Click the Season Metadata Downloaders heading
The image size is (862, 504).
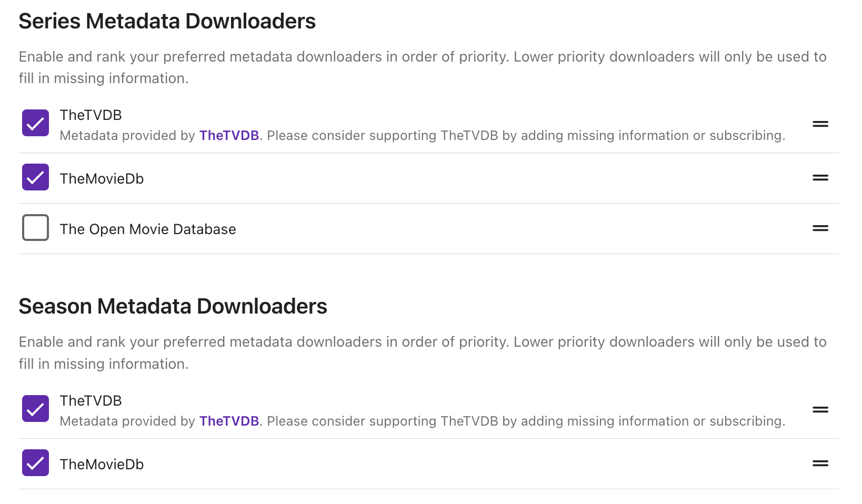tap(173, 307)
